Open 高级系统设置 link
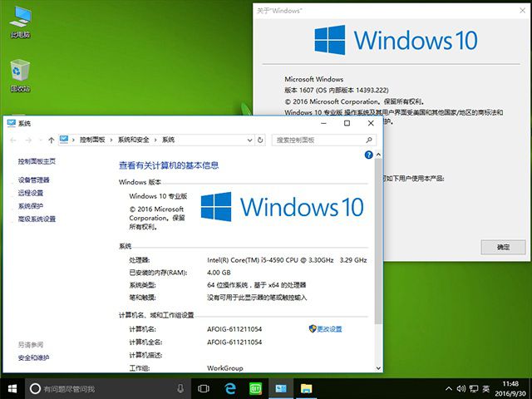 click(x=37, y=219)
